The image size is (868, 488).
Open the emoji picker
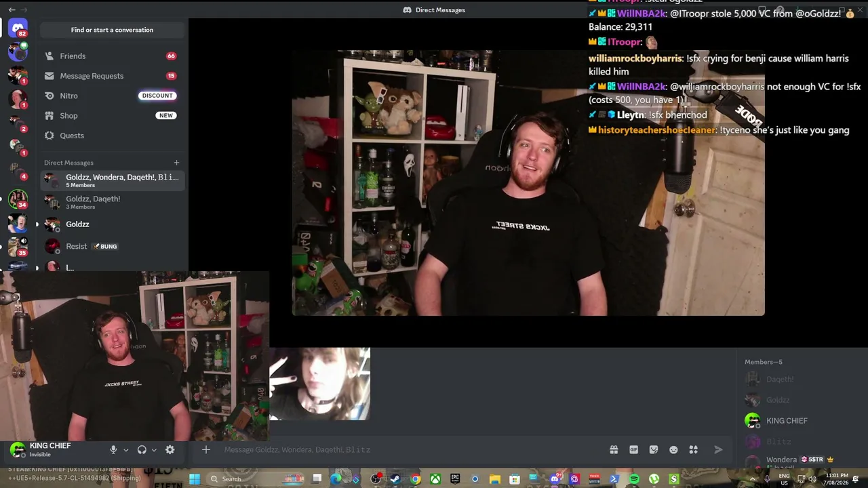(x=673, y=449)
